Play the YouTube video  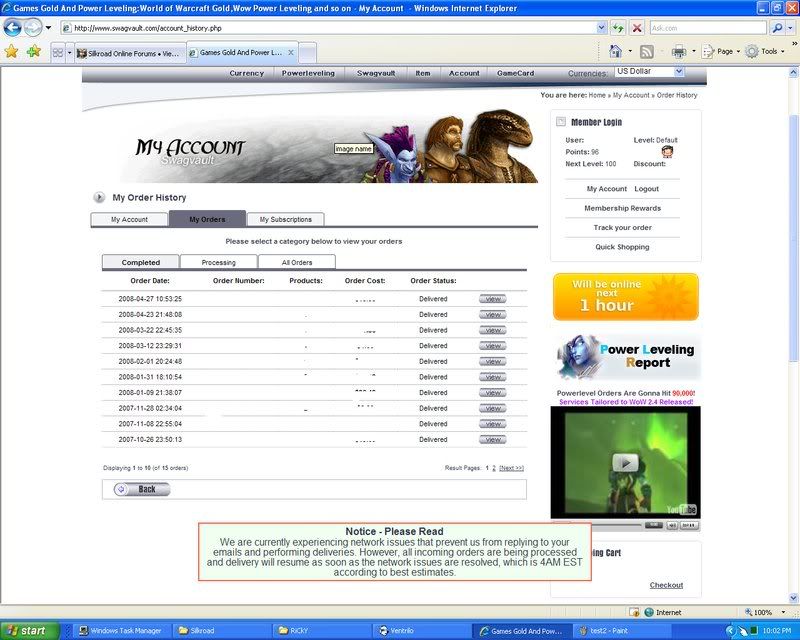pyautogui.click(x=625, y=463)
